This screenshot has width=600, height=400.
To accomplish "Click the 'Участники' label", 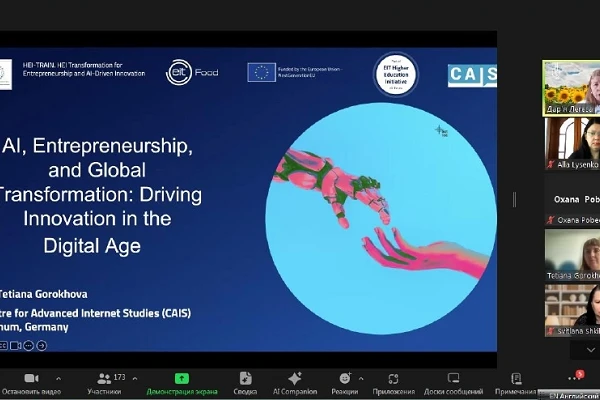I will click(104, 392).
